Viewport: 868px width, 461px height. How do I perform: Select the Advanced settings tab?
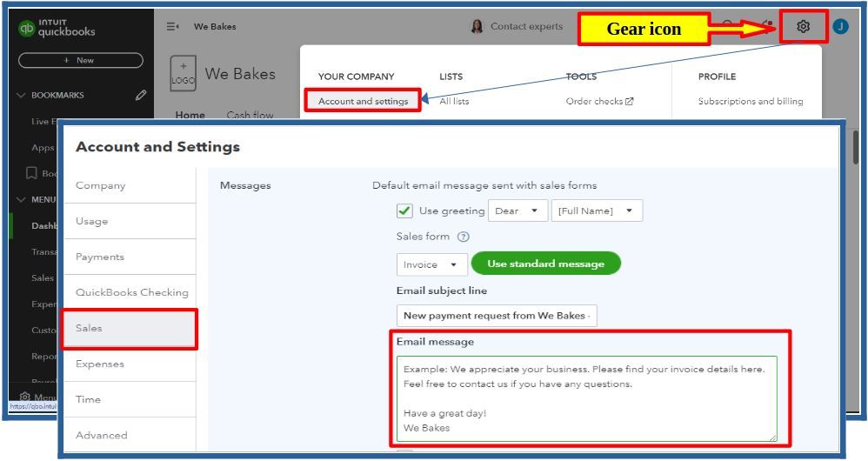click(x=130, y=435)
